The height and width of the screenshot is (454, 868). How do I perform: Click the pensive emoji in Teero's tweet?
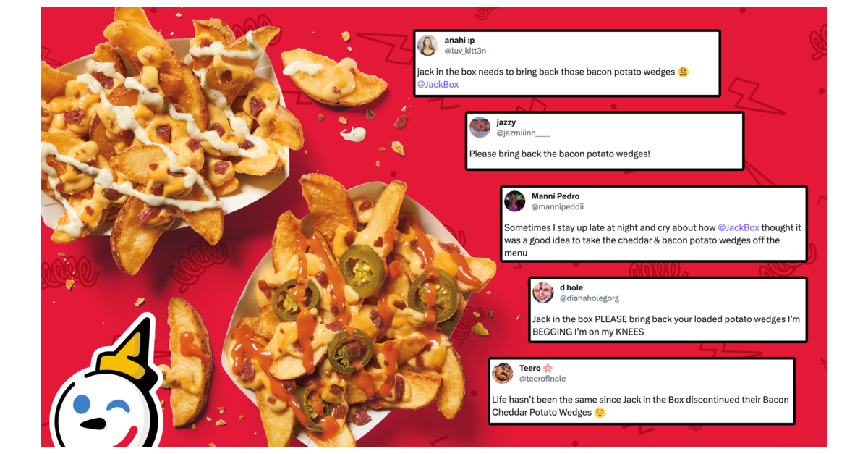(599, 413)
